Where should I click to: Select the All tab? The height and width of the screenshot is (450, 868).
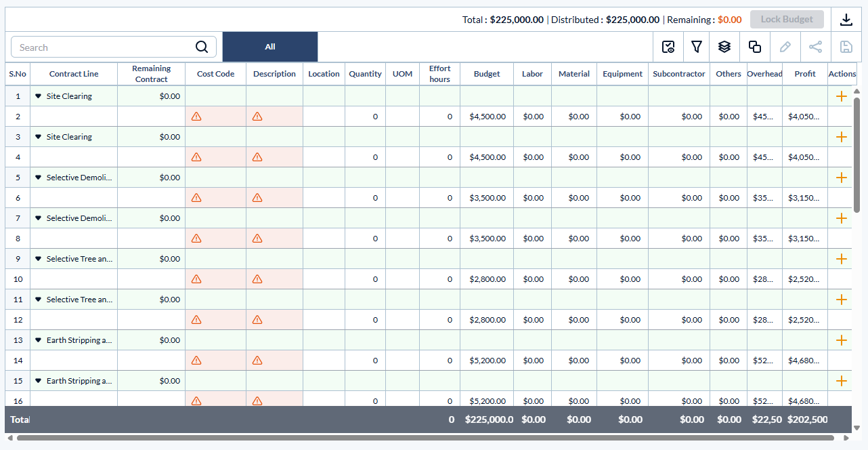tap(270, 47)
